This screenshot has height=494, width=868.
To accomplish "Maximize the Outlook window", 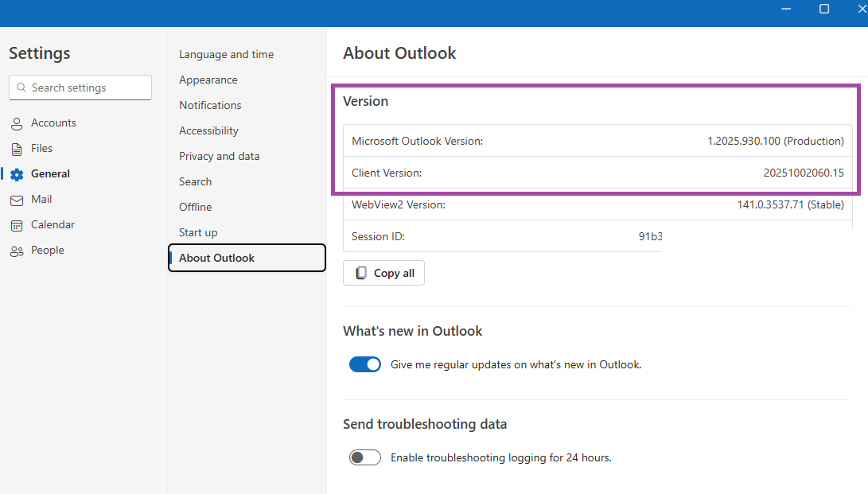I will 824,9.
